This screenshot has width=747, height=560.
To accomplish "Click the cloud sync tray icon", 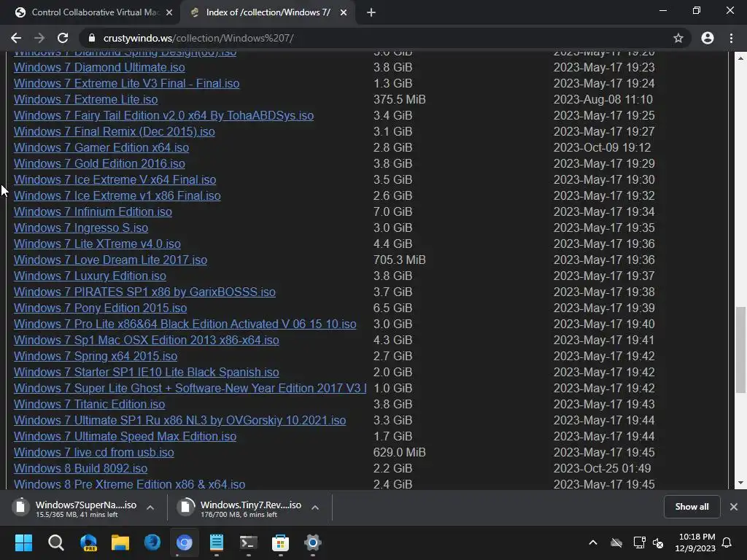I will pyautogui.click(x=616, y=542).
